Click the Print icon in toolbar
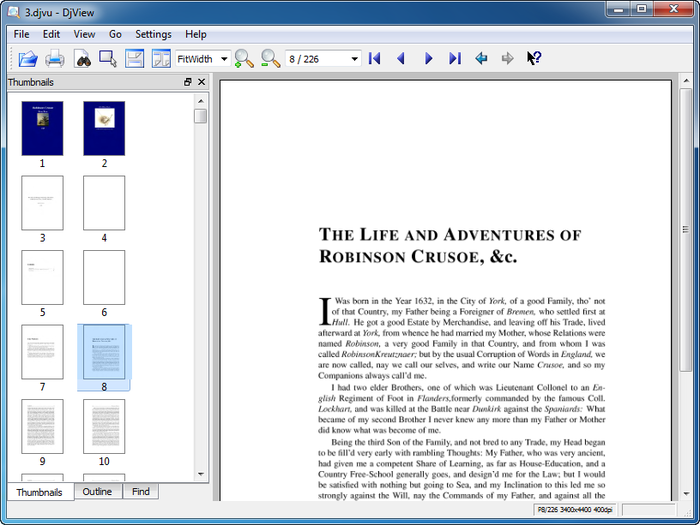 (55, 58)
